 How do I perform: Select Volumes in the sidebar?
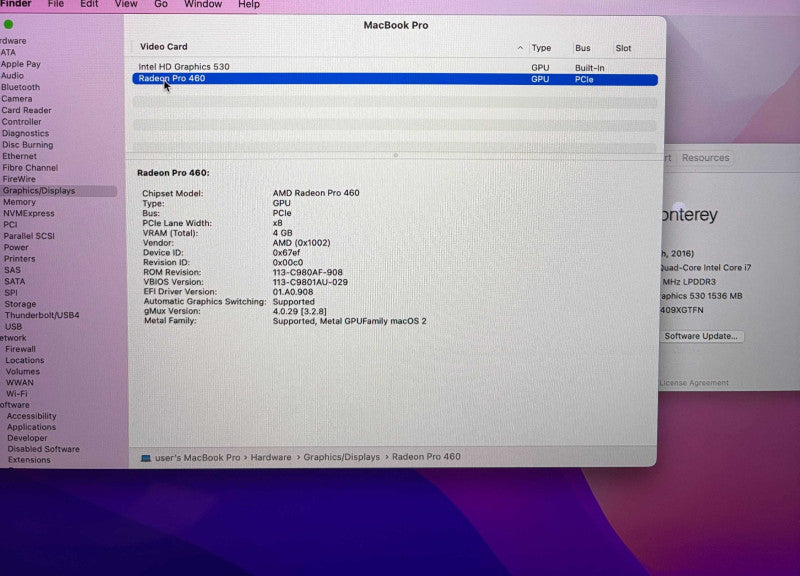[22, 371]
